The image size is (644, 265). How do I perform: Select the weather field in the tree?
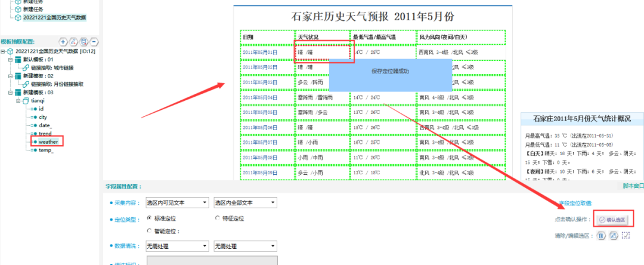(x=48, y=142)
